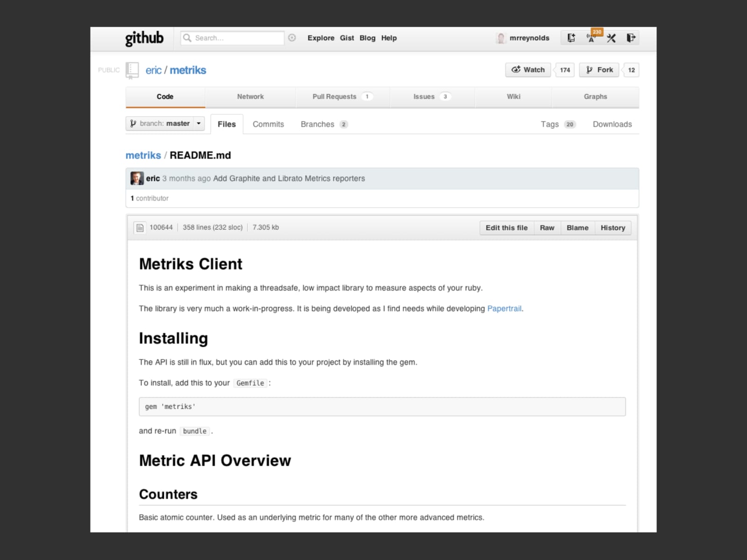Viewport: 747px width, 560px height.
Task: Click 'Metric API Overview' heading
Action: [215, 461]
